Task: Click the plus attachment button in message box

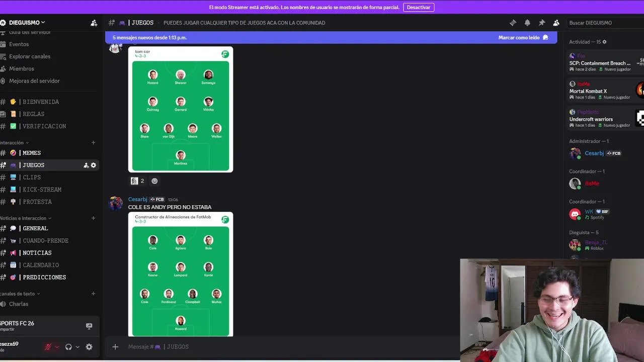Action: pos(115,347)
